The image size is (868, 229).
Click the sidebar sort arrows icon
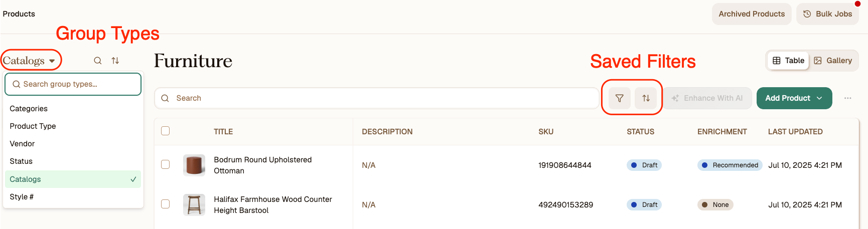(115, 61)
